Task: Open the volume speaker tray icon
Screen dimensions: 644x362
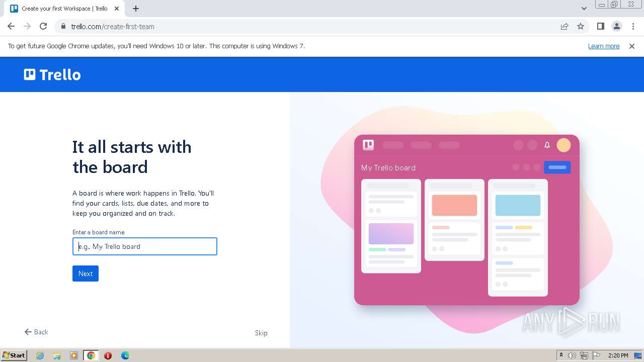Action: [572, 355]
